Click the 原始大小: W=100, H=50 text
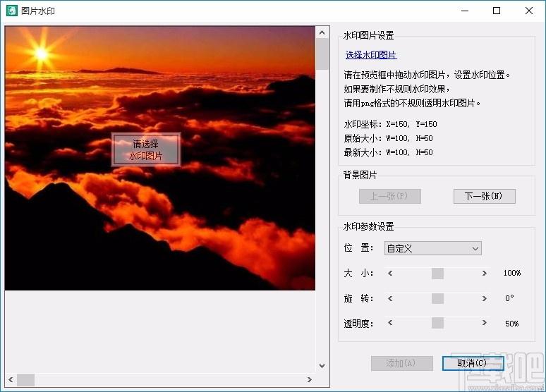 (388, 138)
